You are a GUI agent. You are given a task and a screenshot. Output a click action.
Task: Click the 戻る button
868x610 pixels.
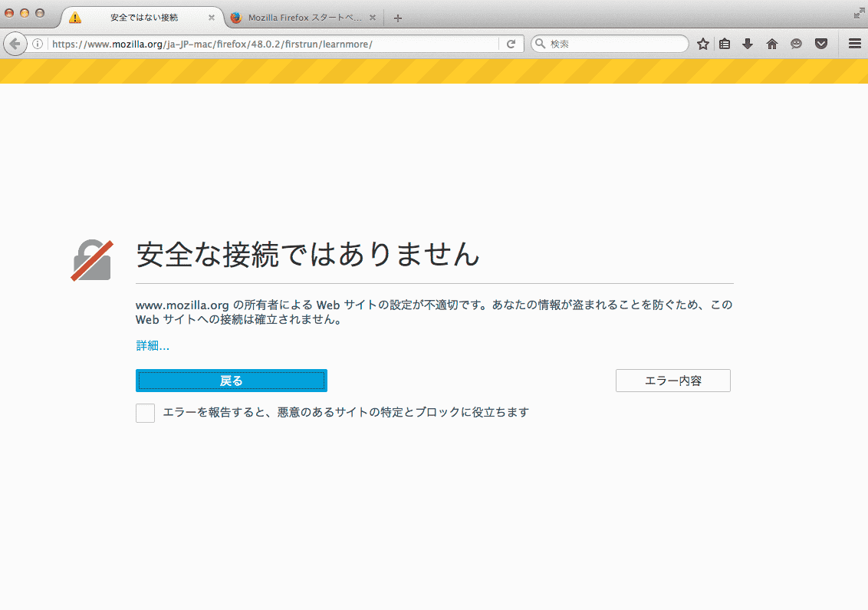coord(232,381)
